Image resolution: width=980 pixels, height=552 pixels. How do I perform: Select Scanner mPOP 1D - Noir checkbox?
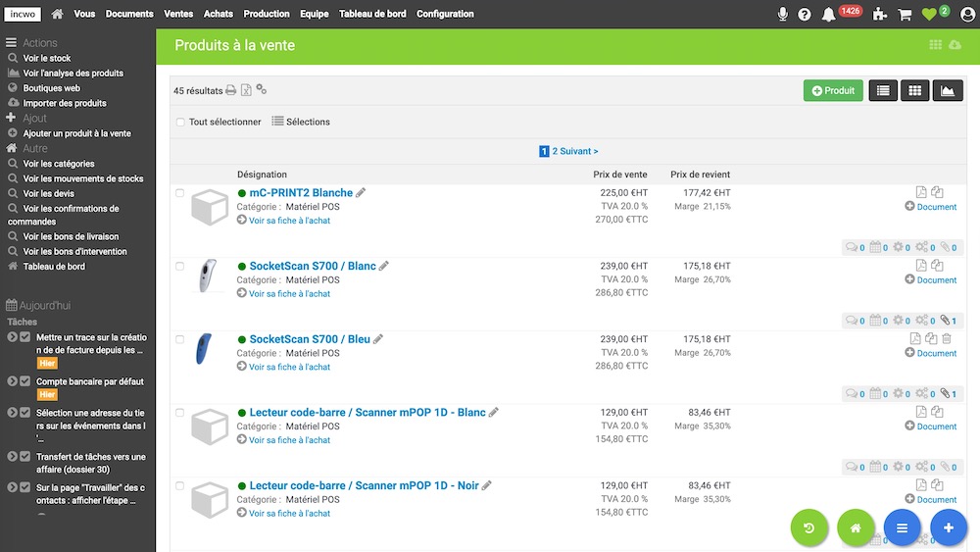(x=180, y=485)
